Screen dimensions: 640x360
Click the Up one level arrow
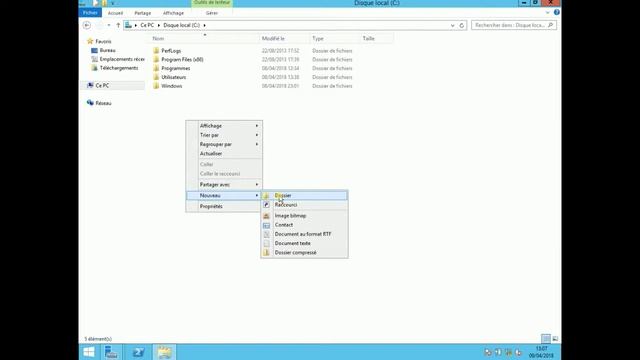[118, 25]
